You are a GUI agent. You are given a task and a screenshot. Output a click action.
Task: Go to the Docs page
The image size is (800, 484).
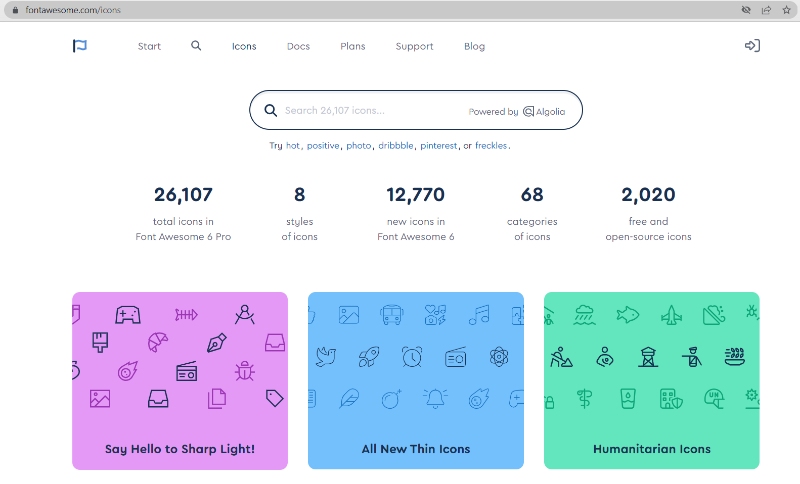(x=298, y=46)
